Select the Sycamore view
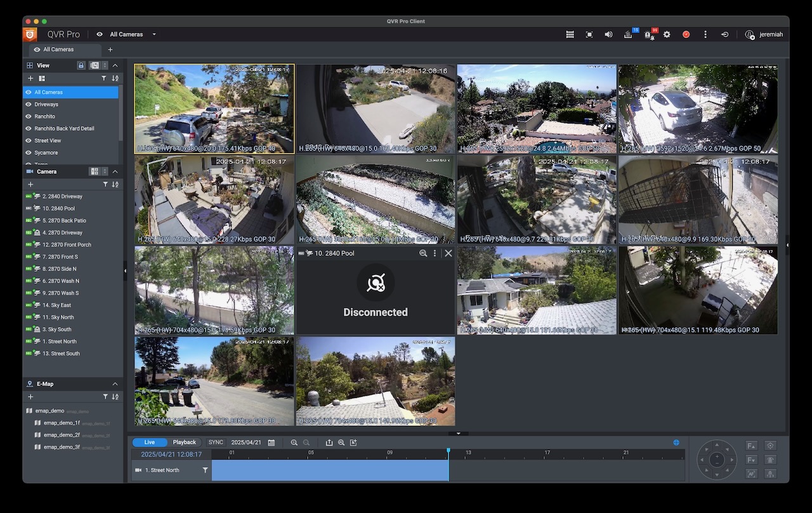The height and width of the screenshot is (513, 812). [71, 152]
